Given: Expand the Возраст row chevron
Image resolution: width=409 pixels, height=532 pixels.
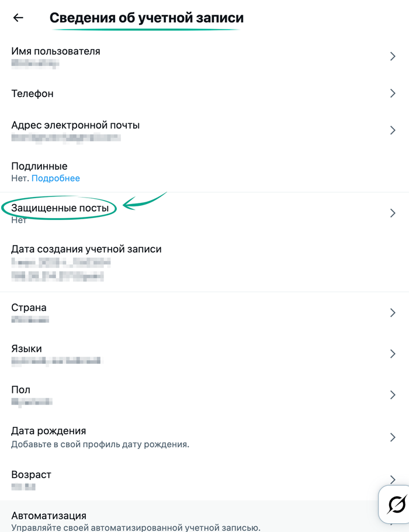Looking at the screenshot, I should (x=393, y=479).
